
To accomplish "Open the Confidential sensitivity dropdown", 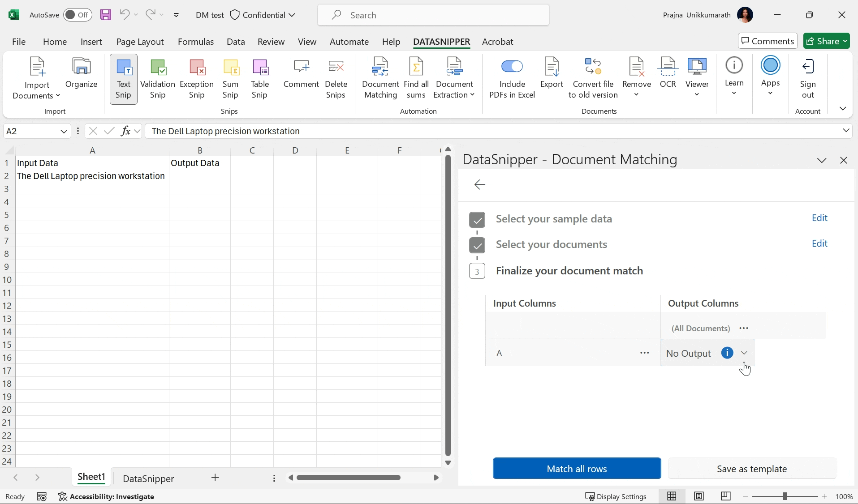I will (293, 15).
